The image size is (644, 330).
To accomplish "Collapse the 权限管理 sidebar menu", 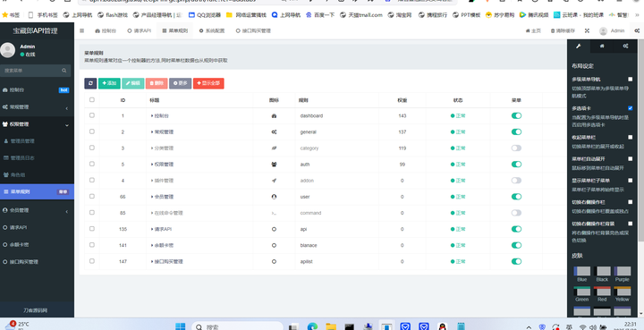I will coord(36,124).
